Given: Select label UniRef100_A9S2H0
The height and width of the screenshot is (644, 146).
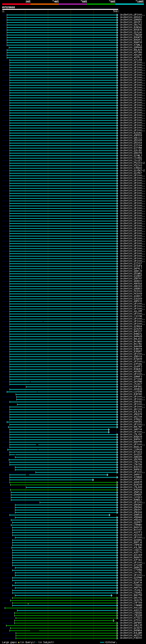Looking at the screenshot, I should point(131,55).
